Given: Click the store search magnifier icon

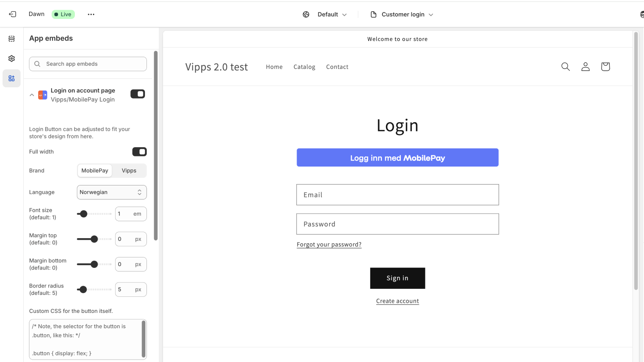Looking at the screenshot, I should (x=566, y=67).
